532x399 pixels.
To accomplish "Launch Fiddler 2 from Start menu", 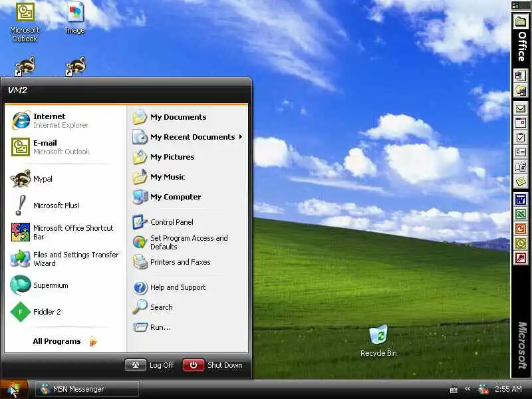I will click(x=65, y=312).
